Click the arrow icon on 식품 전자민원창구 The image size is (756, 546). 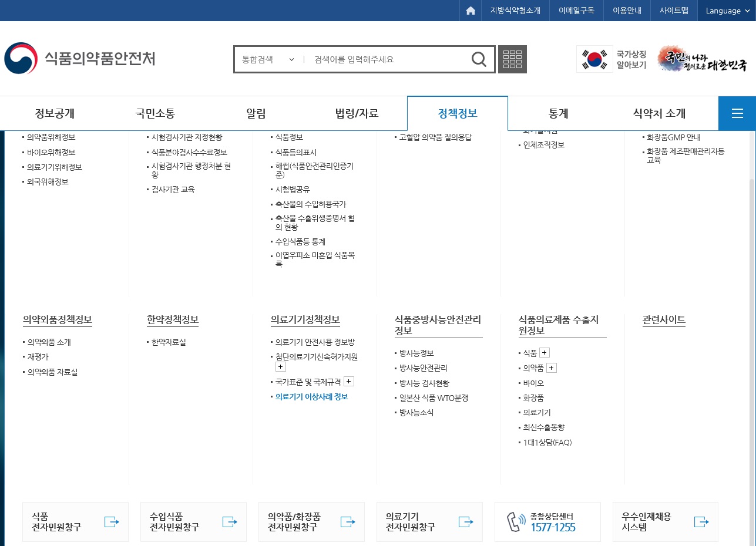point(112,521)
